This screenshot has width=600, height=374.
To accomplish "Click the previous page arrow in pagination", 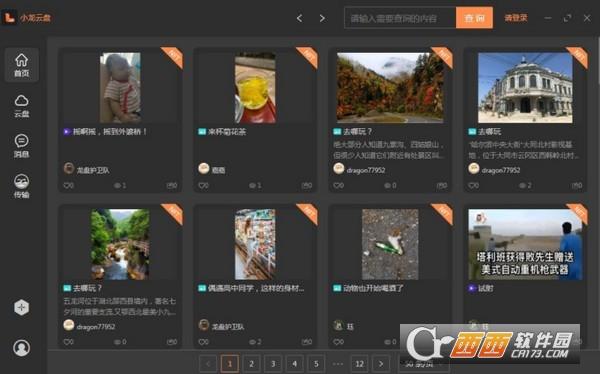I will 208,364.
